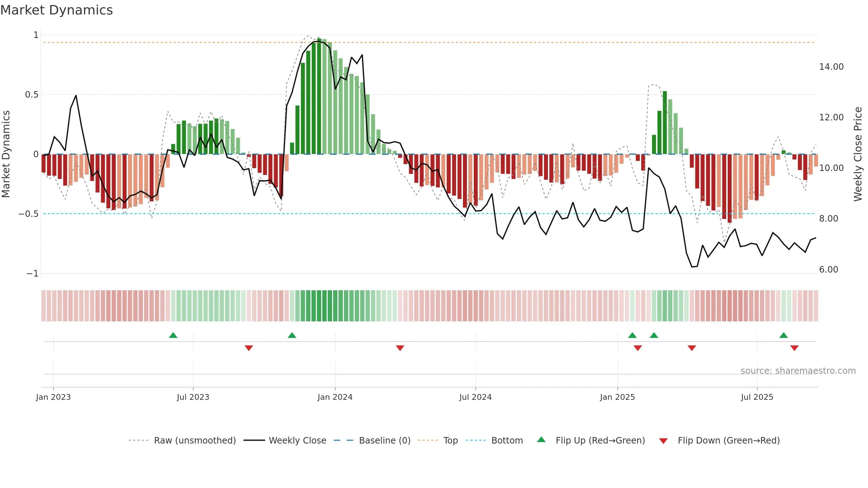
Task: Click the −1 left axis label
Action: click(x=33, y=274)
